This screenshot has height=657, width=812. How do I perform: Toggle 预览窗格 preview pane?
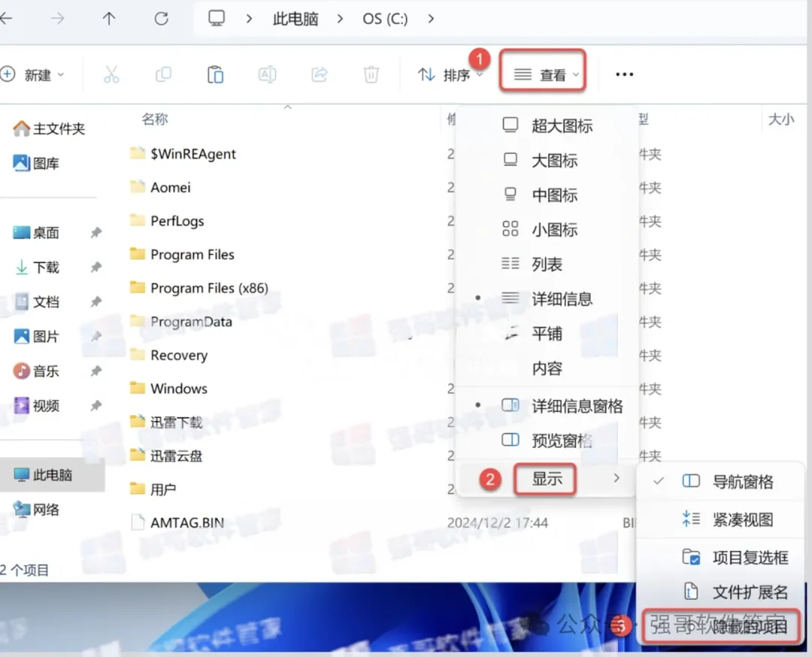point(547,441)
